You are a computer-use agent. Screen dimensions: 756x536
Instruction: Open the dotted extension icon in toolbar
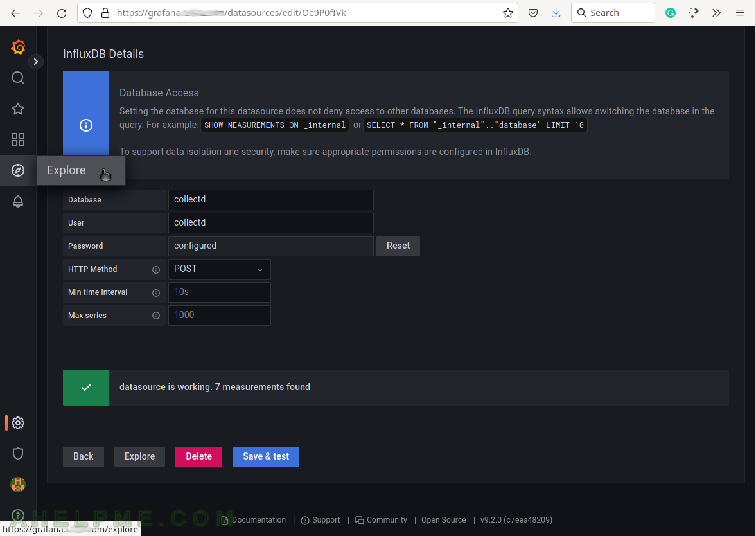pyautogui.click(x=693, y=13)
